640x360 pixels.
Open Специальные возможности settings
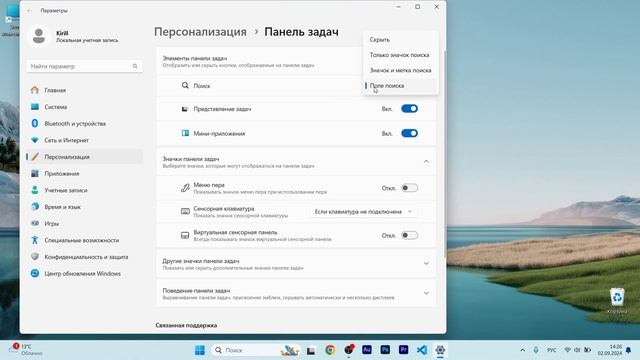pyautogui.click(x=84, y=240)
